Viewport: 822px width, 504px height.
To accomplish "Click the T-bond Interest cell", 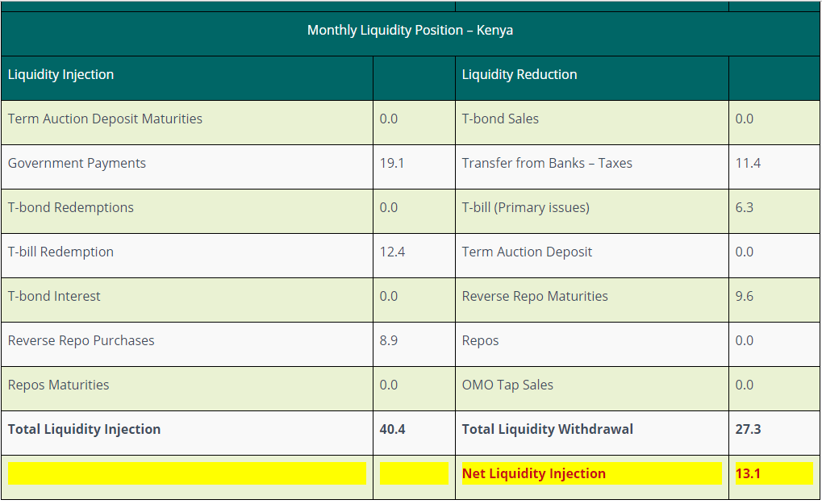I will pyautogui.click(x=55, y=297).
